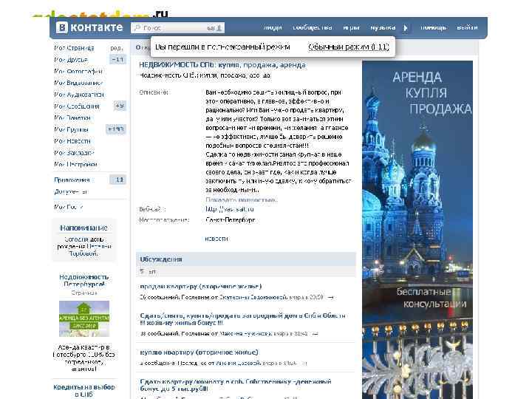Open the Музыка menu in header

[x=383, y=27]
